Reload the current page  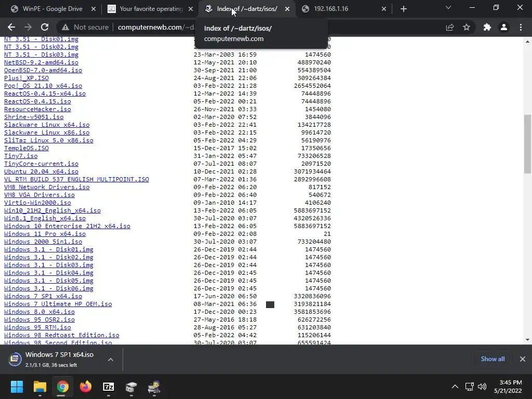45,27
